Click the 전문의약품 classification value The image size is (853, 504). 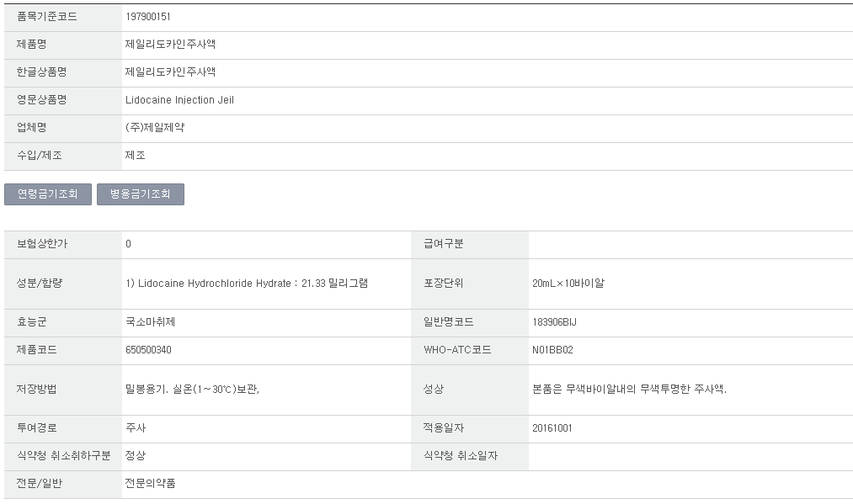(x=151, y=484)
